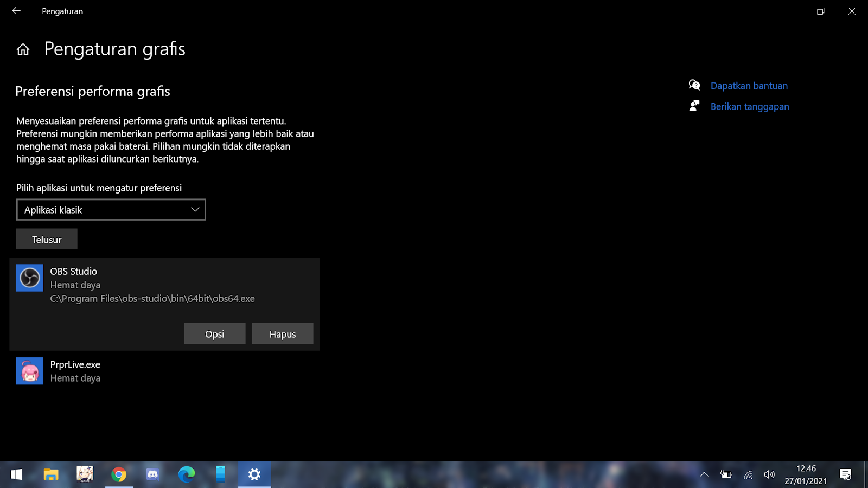Screen dimensions: 868x488
Task: Click the Settings gear in taskbar
Action: 254,475
